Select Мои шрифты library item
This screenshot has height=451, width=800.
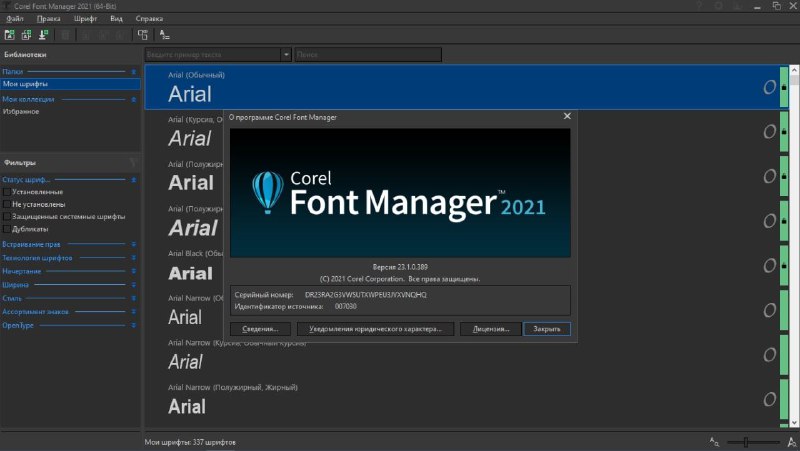pyautogui.click(x=70, y=84)
